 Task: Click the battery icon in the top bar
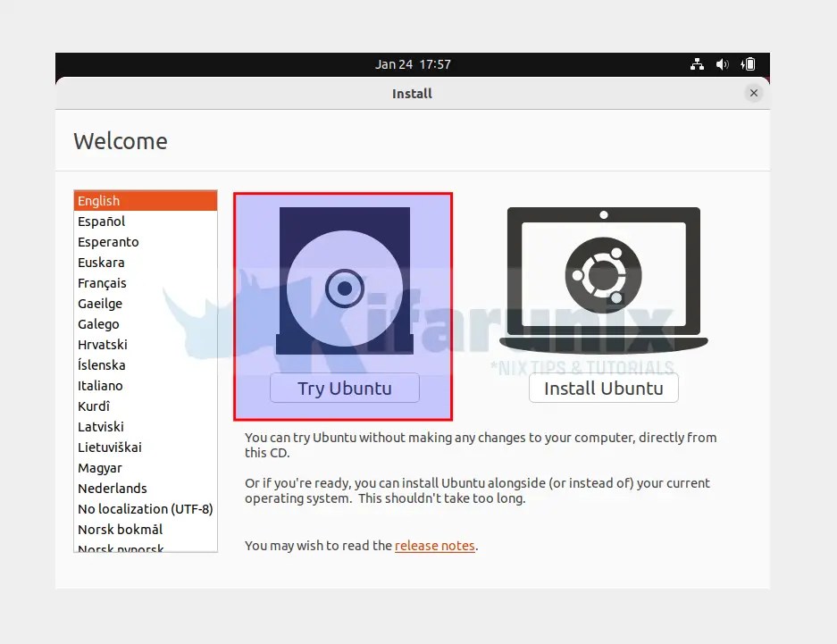pyautogui.click(x=747, y=63)
